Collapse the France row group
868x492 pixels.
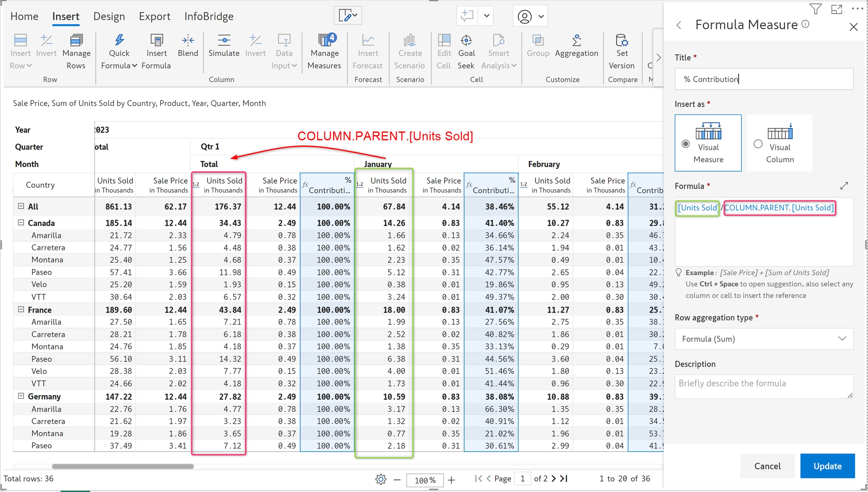click(21, 310)
